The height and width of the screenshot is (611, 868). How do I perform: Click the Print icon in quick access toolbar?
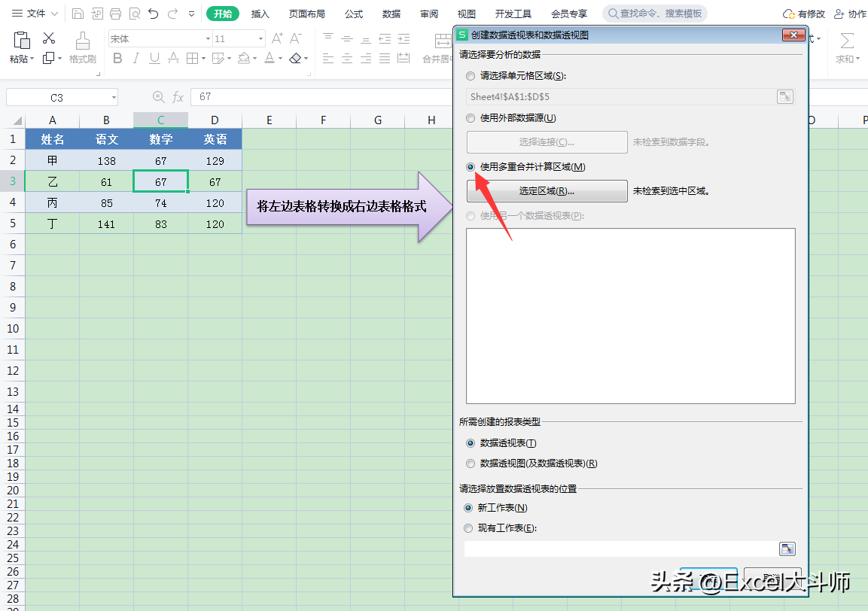tap(116, 14)
